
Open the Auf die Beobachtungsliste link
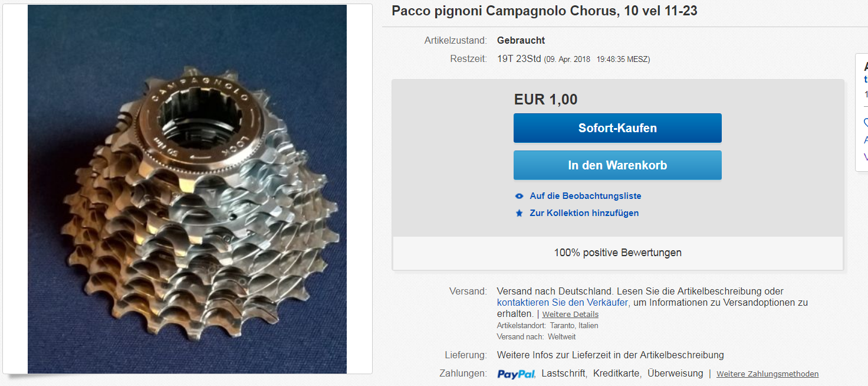[x=585, y=196]
